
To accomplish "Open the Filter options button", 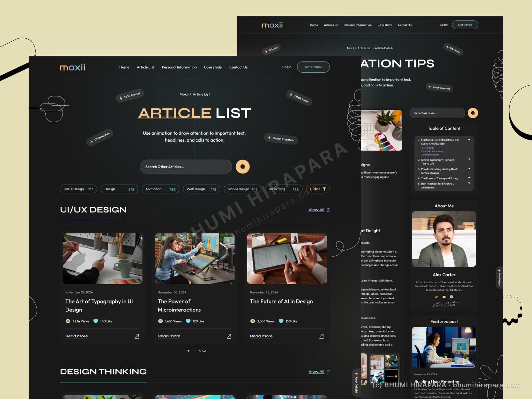I will pyautogui.click(x=318, y=189).
